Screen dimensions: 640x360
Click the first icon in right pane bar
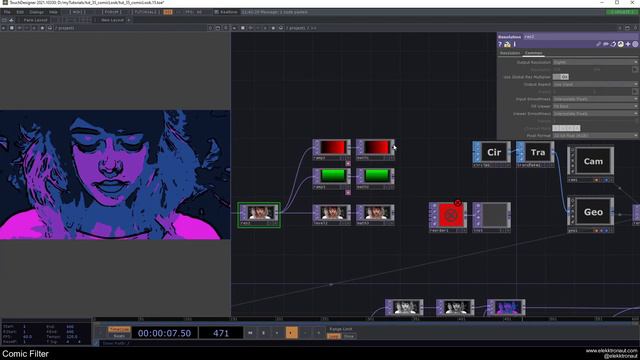tap(234, 28)
